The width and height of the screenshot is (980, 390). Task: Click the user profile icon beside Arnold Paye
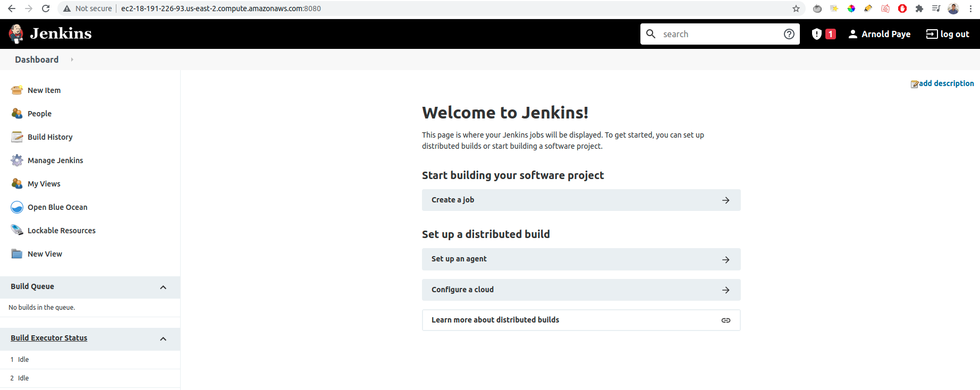pos(853,34)
